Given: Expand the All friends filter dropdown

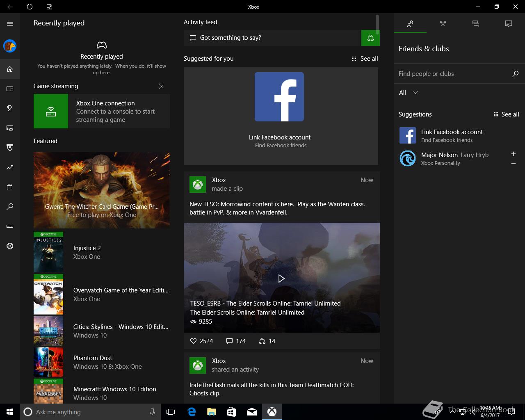Looking at the screenshot, I should click(x=409, y=93).
